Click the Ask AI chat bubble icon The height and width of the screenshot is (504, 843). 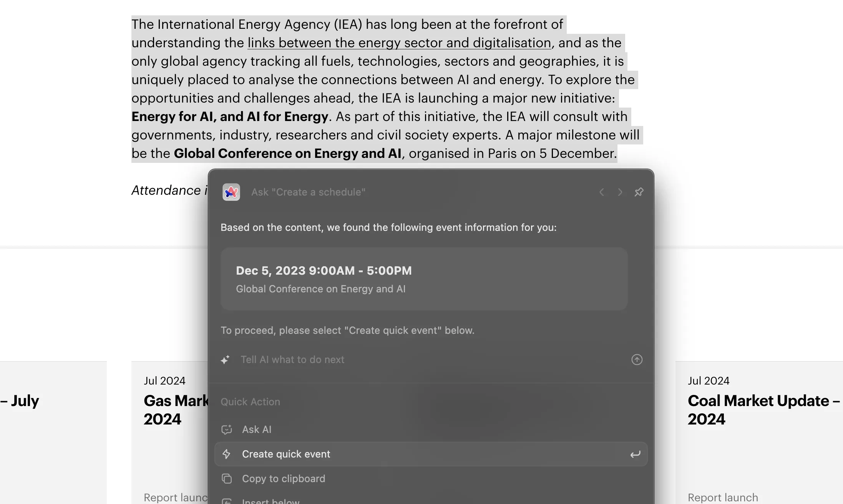point(227,429)
